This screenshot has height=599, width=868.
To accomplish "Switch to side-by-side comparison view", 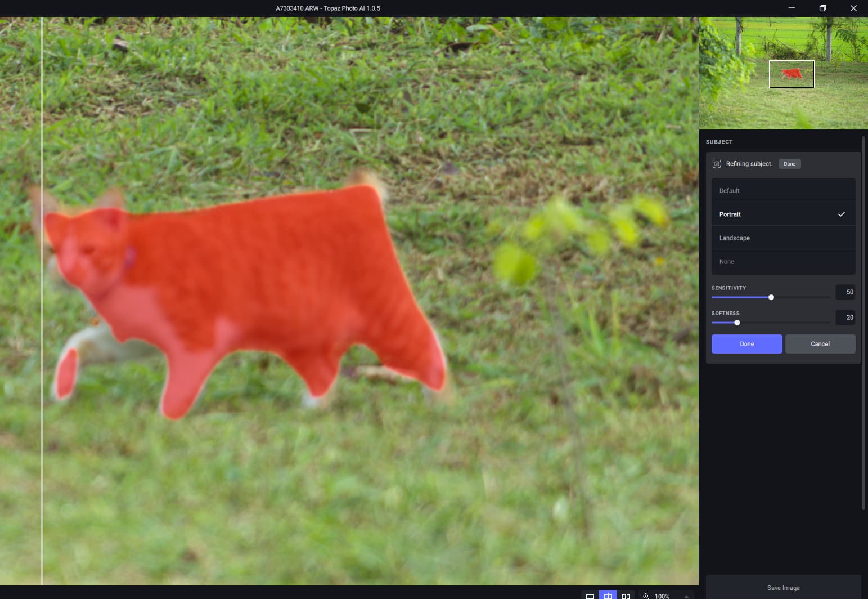I will pos(626,596).
